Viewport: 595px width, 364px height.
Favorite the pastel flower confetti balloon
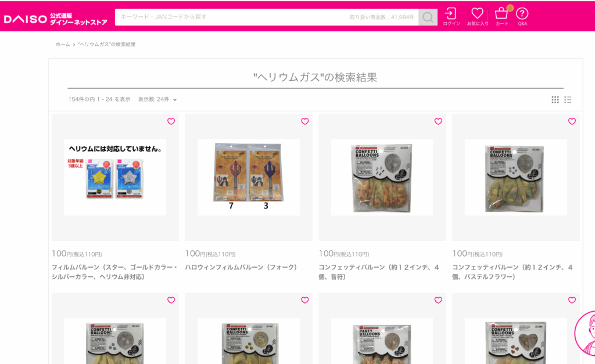[572, 121]
